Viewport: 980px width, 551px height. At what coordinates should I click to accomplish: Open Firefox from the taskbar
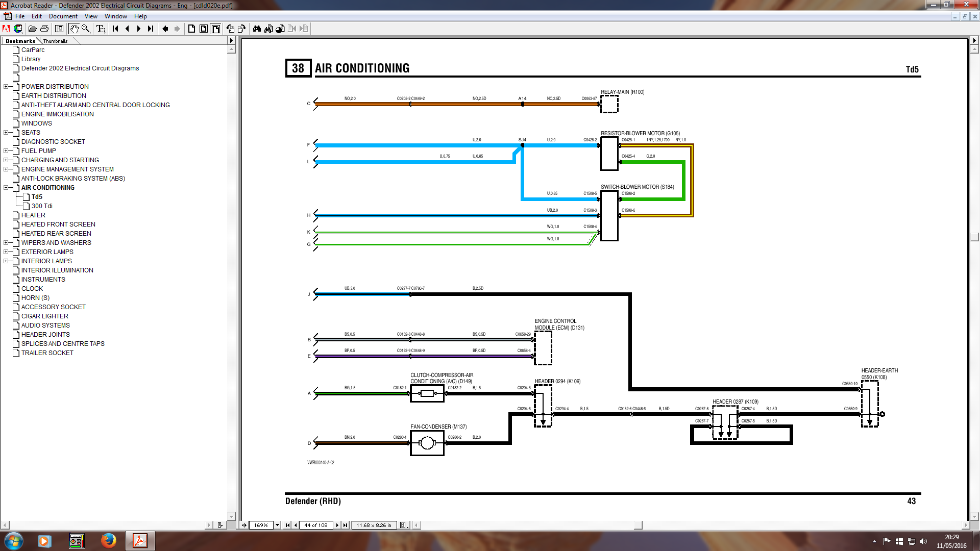point(108,541)
